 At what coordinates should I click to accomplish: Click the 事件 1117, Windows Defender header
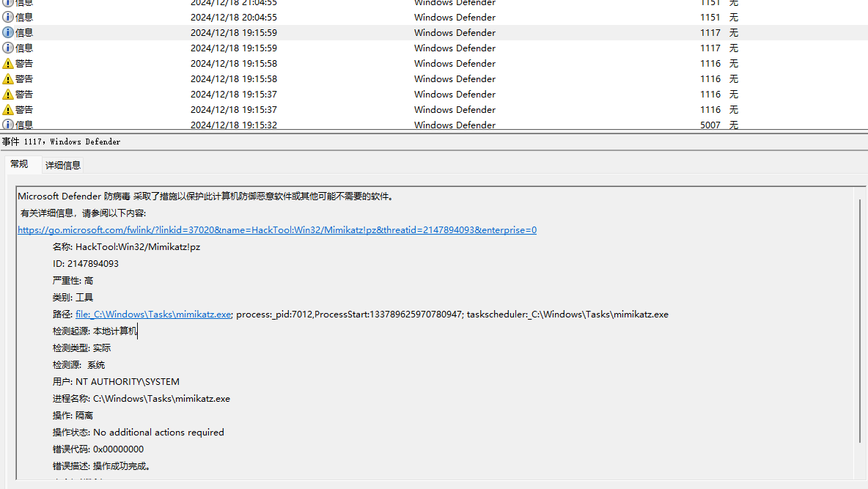(x=61, y=141)
